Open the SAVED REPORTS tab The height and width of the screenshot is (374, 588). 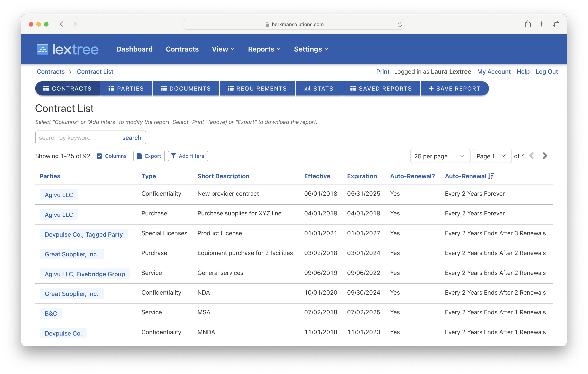pyautogui.click(x=381, y=88)
